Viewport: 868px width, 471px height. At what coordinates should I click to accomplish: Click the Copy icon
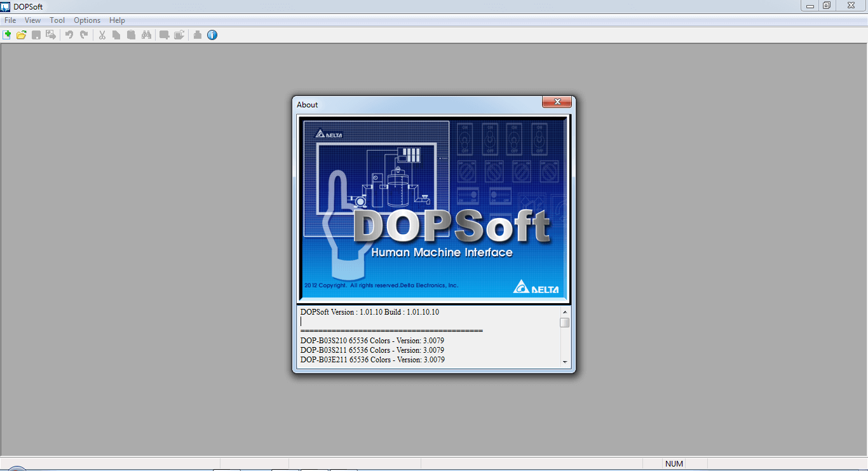point(116,35)
